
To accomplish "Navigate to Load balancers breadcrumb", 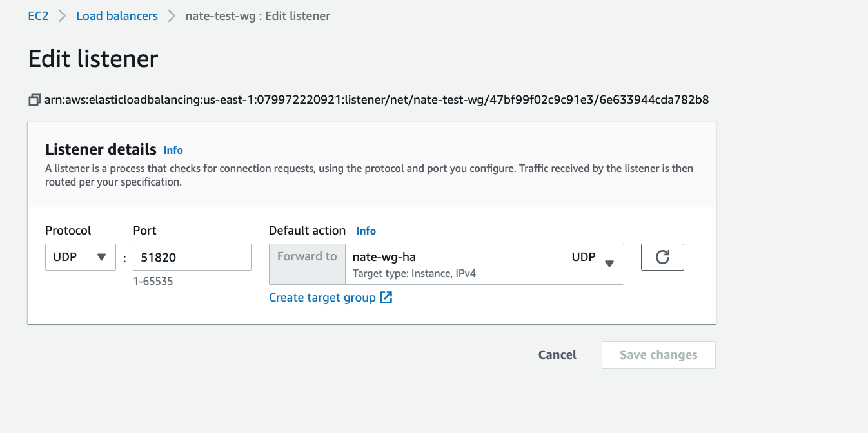I will point(117,16).
